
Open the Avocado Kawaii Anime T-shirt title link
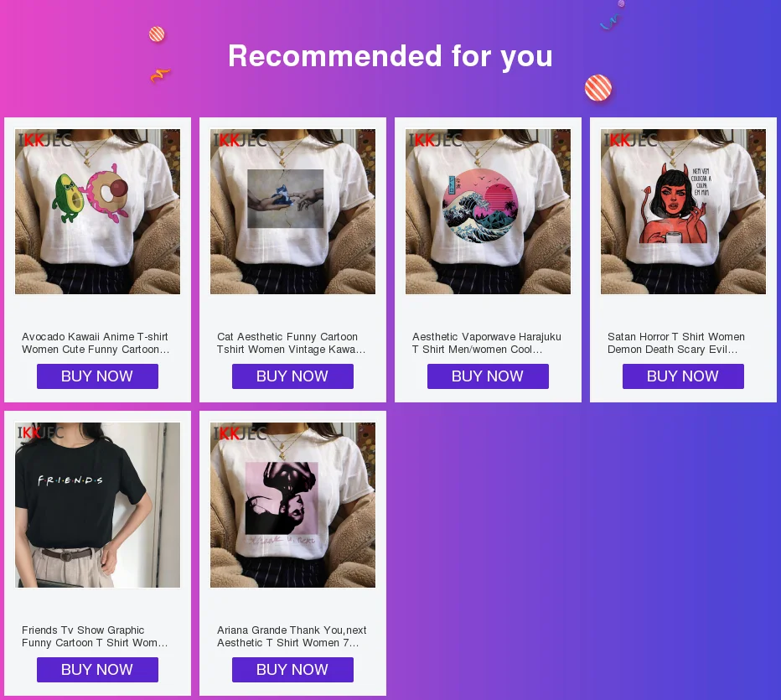pyautogui.click(x=96, y=343)
